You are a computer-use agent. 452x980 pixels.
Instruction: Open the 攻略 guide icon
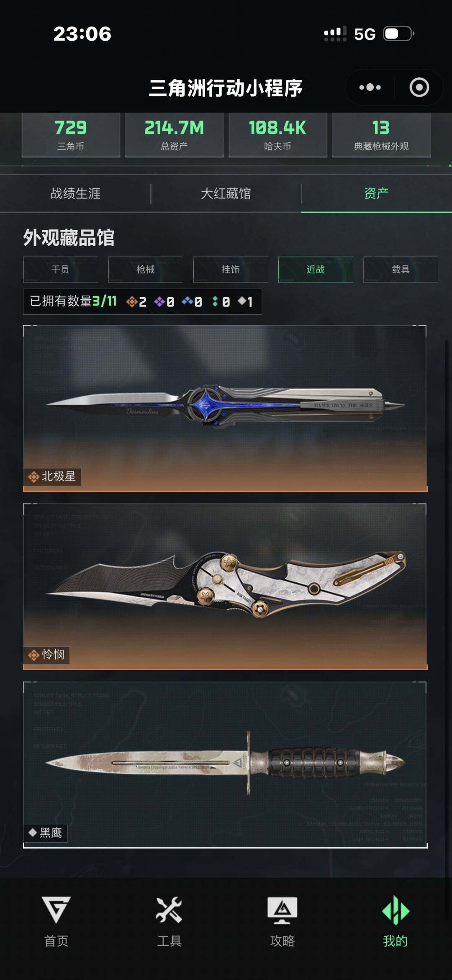click(x=282, y=910)
